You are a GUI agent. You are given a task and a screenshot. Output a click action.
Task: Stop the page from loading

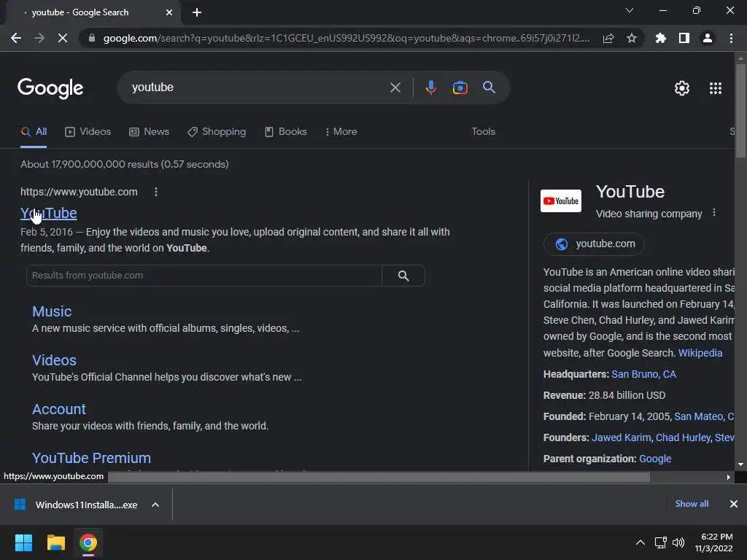tap(63, 38)
